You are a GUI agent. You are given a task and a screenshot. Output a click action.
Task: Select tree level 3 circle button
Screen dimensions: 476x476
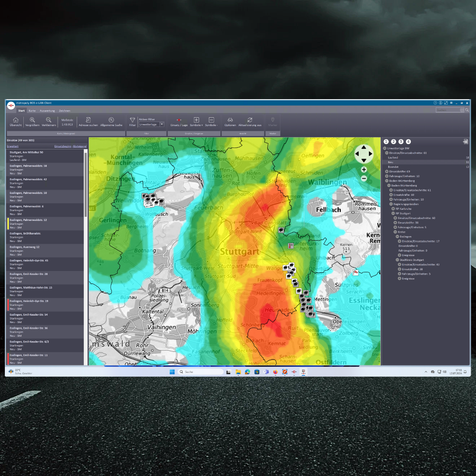tap(401, 141)
